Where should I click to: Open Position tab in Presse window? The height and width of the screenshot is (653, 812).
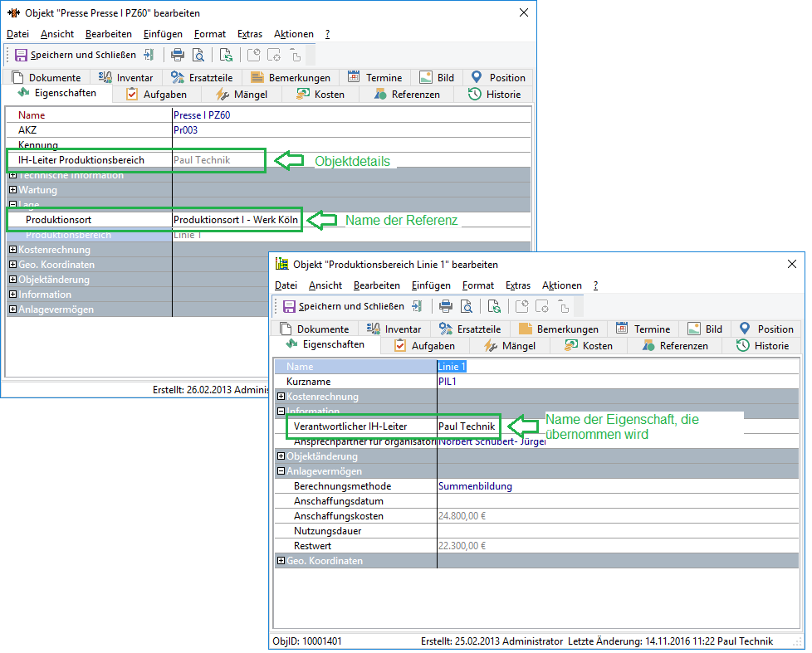(x=498, y=78)
